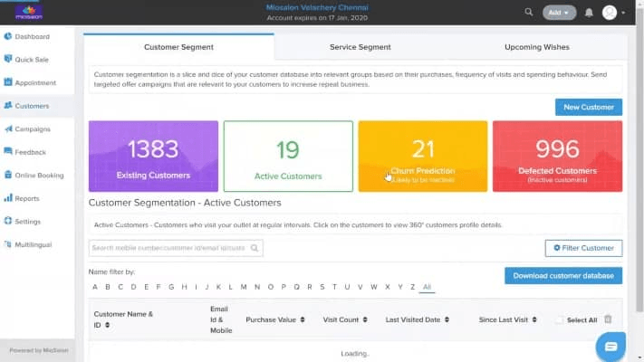Filter names by letter A
This screenshot has width=644, height=362.
tap(95, 287)
